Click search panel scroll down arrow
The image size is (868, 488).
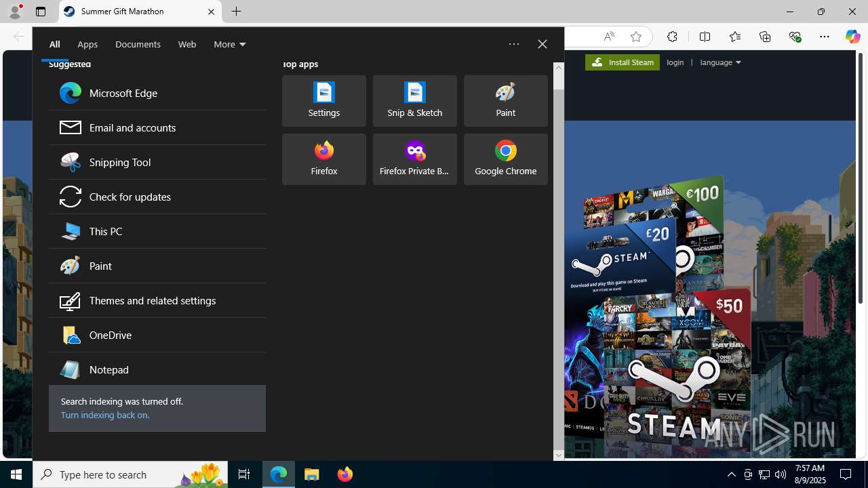point(559,455)
